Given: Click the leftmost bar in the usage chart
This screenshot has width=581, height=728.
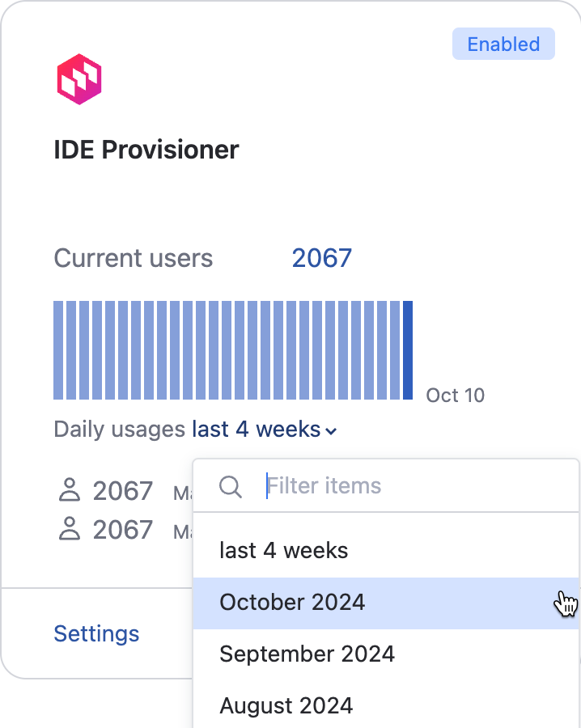Looking at the screenshot, I should pyautogui.click(x=57, y=349).
